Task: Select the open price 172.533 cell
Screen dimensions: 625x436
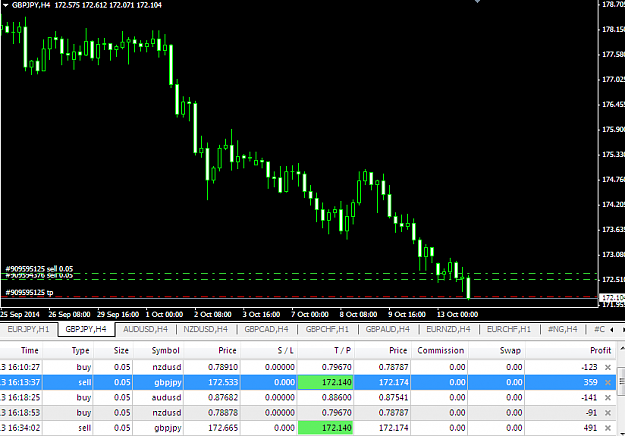Action: pos(212,382)
